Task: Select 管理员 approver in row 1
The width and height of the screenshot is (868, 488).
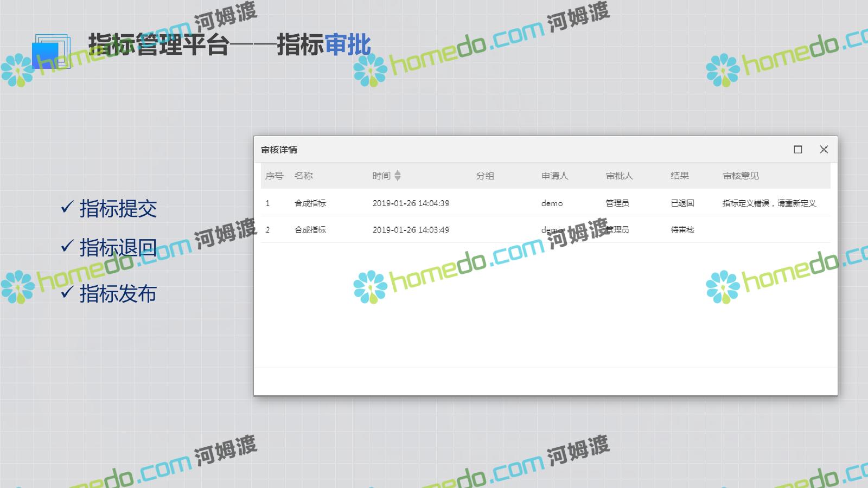Action: (x=617, y=203)
